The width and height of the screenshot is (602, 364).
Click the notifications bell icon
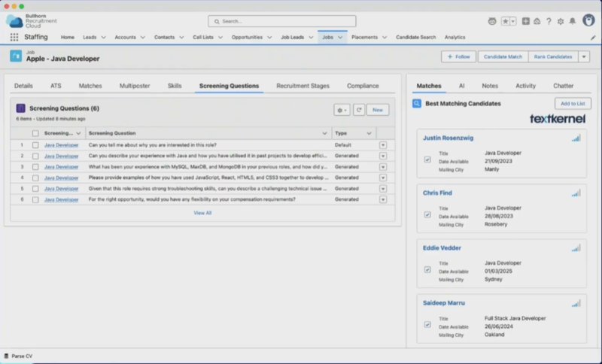tap(572, 21)
